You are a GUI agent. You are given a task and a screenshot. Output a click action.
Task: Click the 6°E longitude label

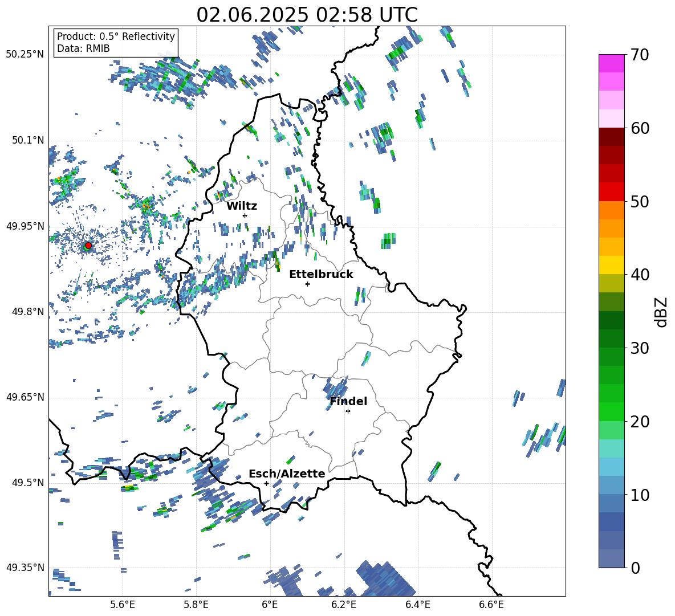[270, 605]
